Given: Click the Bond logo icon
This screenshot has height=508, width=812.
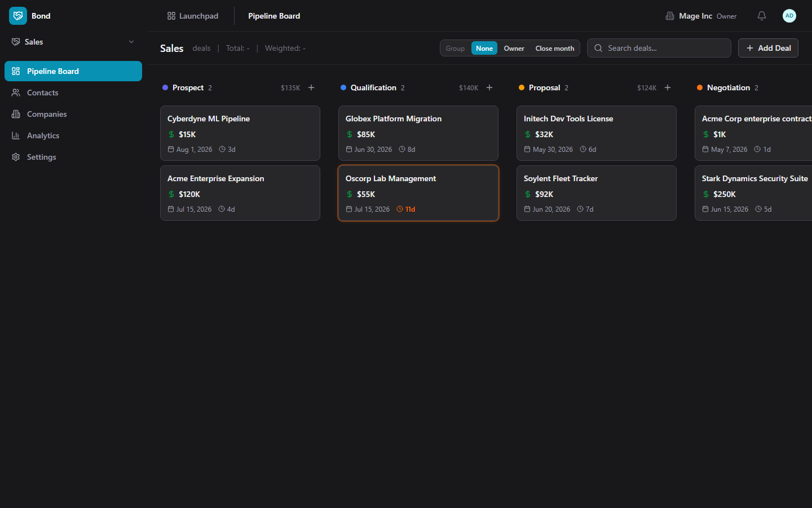Looking at the screenshot, I should pyautogui.click(x=18, y=16).
